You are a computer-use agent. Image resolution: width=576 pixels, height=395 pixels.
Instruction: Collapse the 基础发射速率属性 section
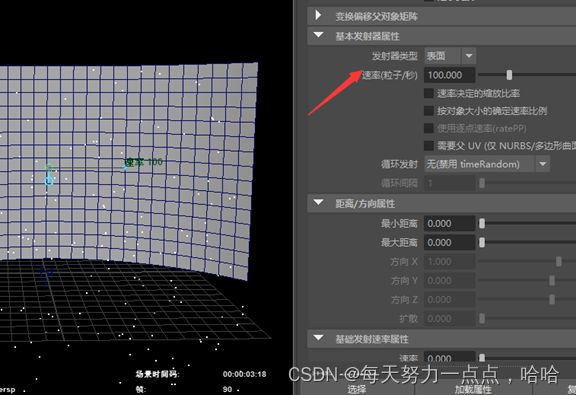click(318, 338)
